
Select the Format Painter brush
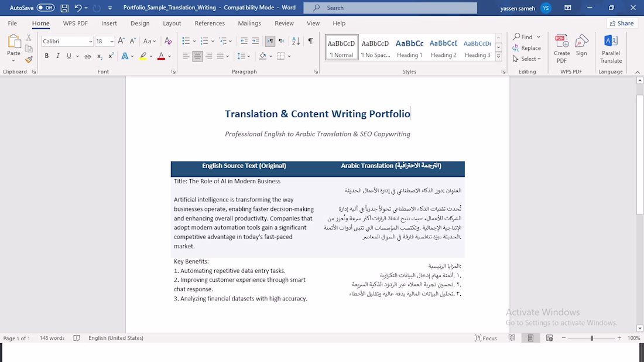coord(29,60)
